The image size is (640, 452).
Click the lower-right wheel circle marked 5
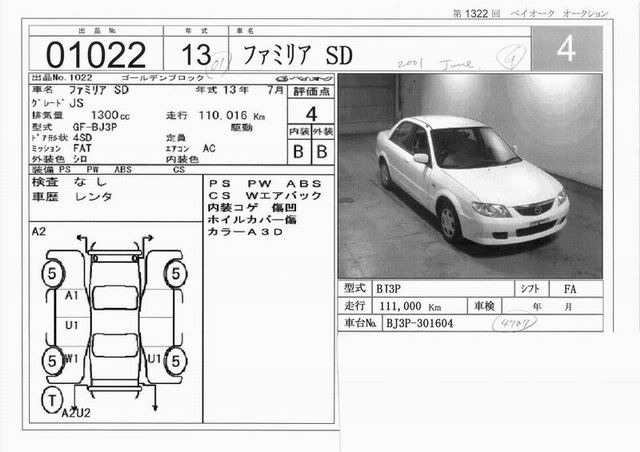click(x=176, y=361)
